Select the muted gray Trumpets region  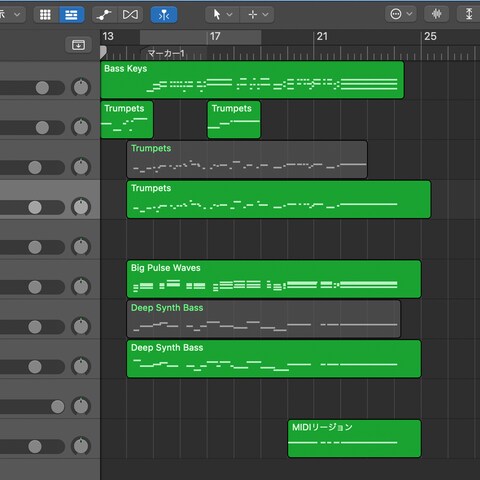click(247, 160)
